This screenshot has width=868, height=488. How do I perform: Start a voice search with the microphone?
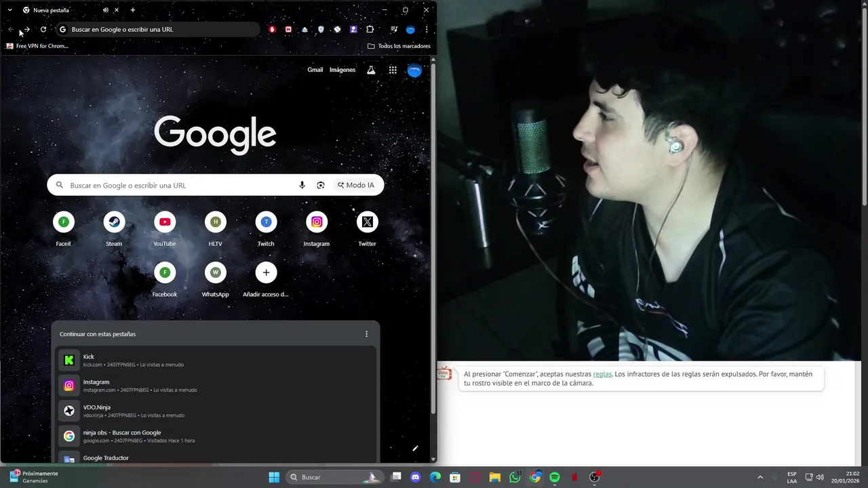pyautogui.click(x=302, y=185)
